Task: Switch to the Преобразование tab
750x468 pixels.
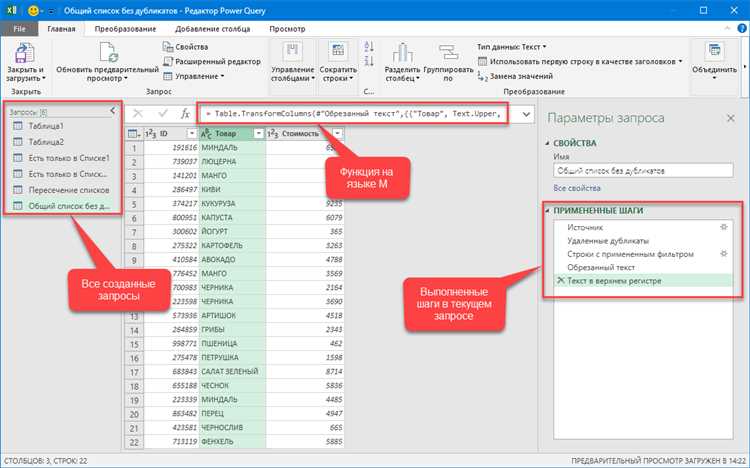Action: click(125, 29)
